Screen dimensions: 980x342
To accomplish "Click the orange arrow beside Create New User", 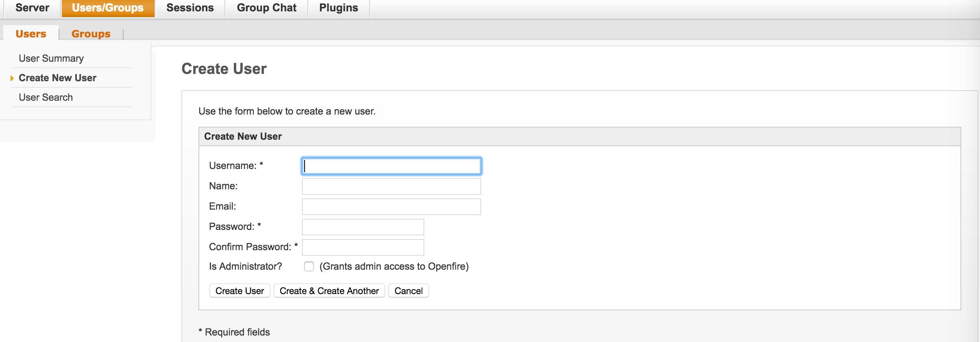I will click(x=12, y=78).
